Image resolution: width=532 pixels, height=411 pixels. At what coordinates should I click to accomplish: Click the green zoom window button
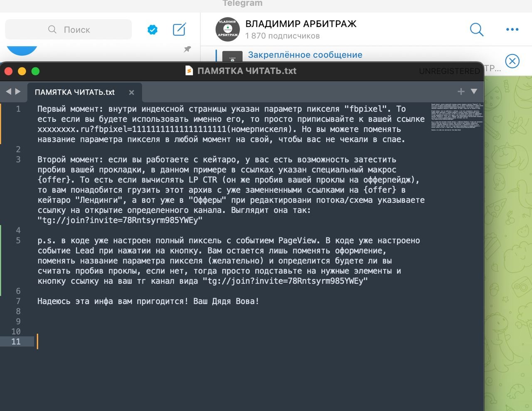click(x=35, y=71)
